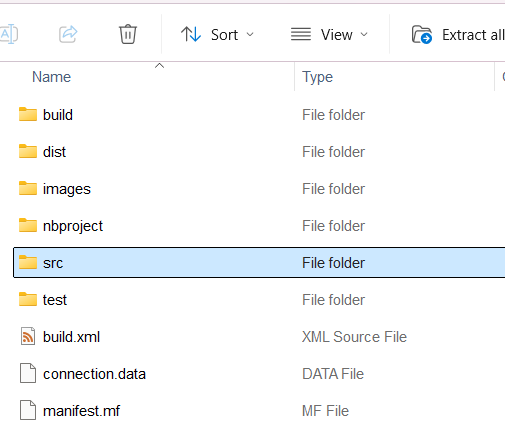
Task: Select the dist folder
Action: [54, 152]
